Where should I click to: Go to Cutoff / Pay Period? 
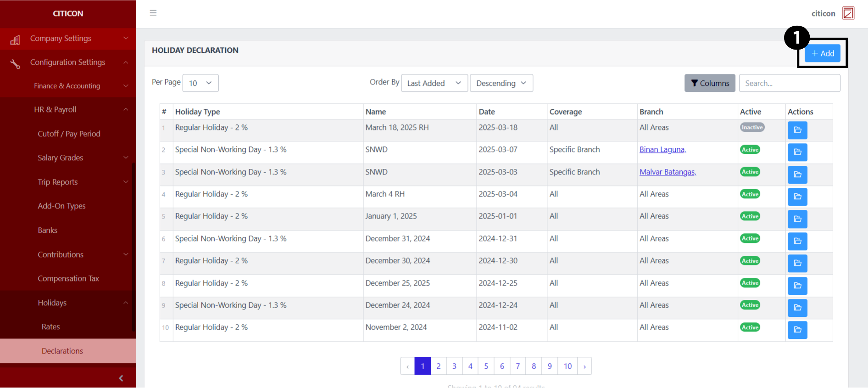click(69, 134)
